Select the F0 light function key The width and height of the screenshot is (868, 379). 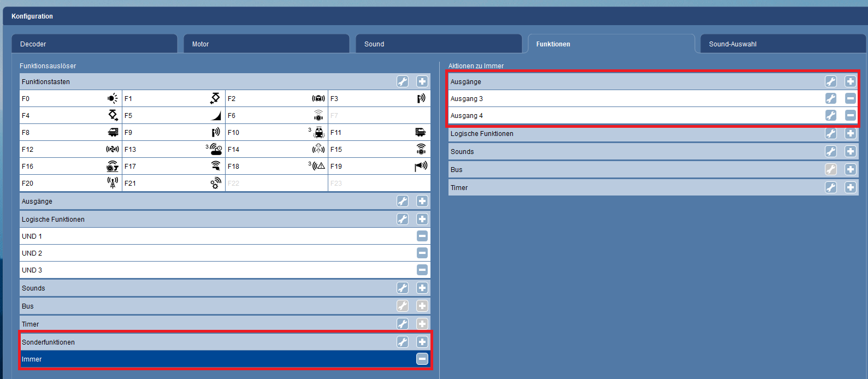click(x=70, y=99)
